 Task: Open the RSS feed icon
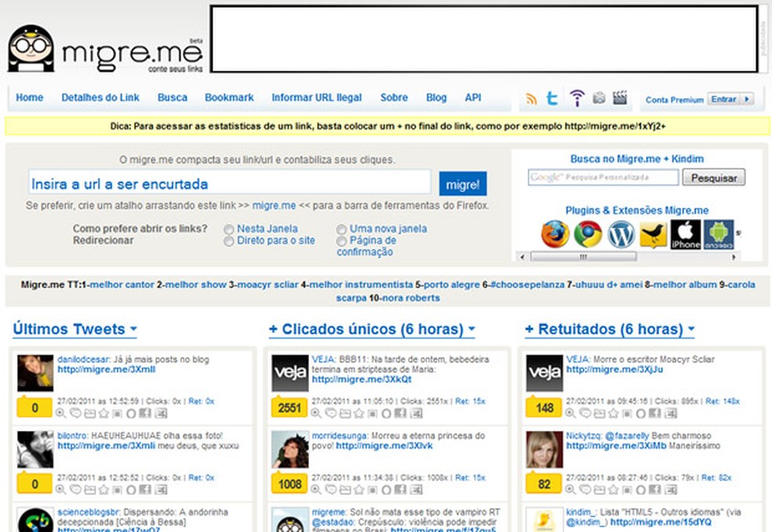pyautogui.click(x=532, y=97)
